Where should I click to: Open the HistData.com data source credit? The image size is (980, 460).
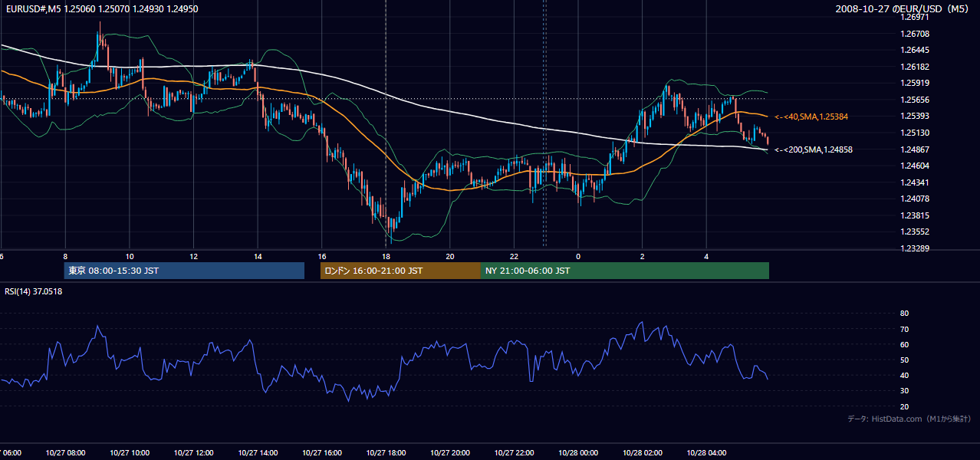[x=909, y=419]
